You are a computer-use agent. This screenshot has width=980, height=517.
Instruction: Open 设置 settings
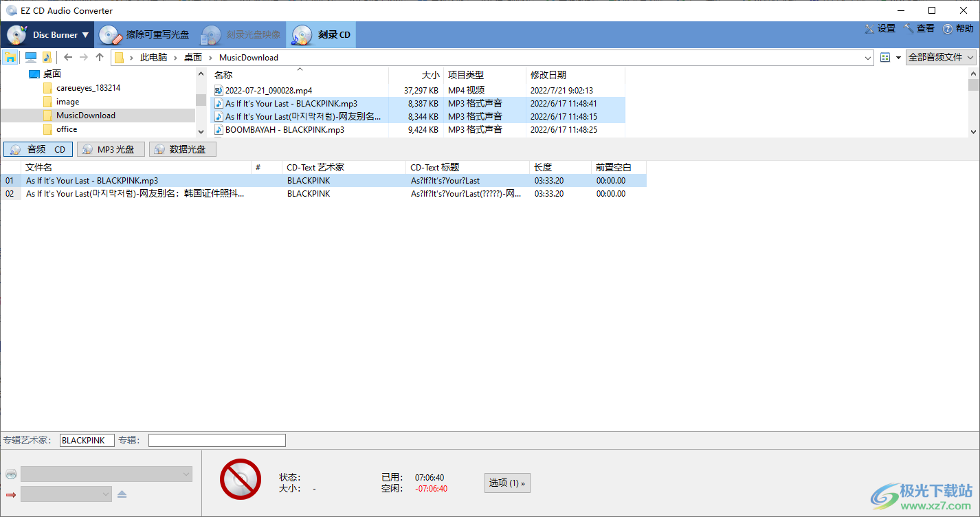tap(880, 28)
